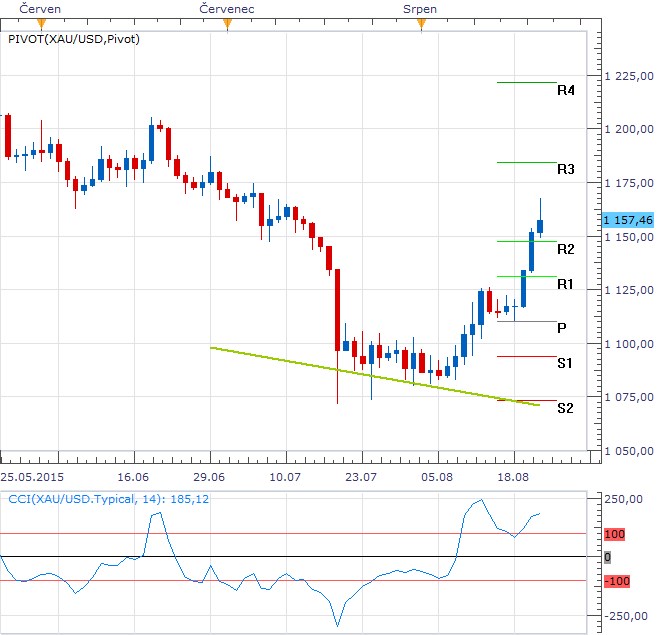Click the R1 resistance level label
The image size is (659, 635).
(x=565, y=285)
